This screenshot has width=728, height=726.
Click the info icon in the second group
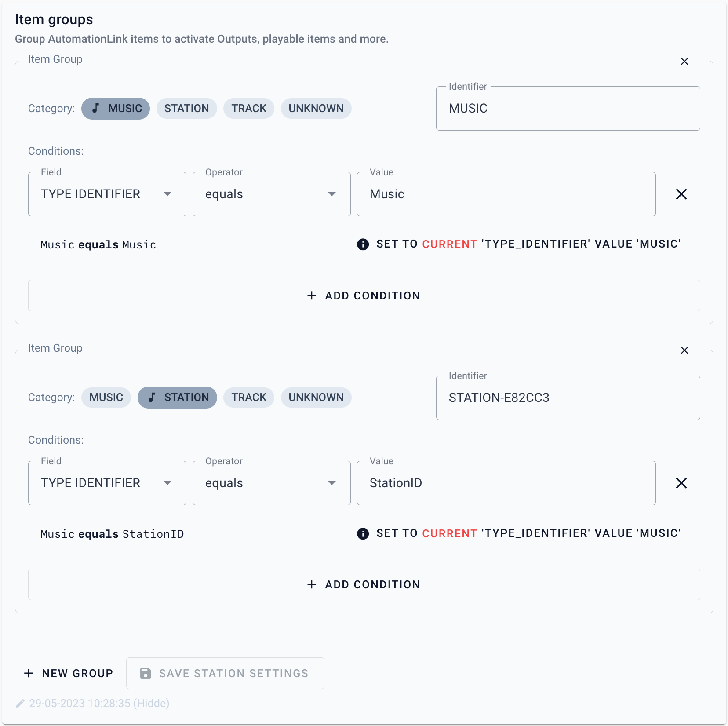(363, 533)
